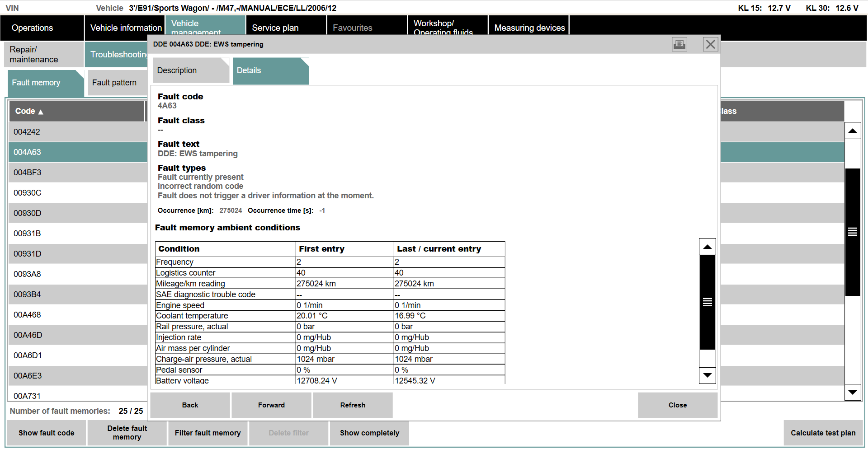The image size is (868, 449).
Task: Select the Details tab in dialog
Action: click(270, 70)
